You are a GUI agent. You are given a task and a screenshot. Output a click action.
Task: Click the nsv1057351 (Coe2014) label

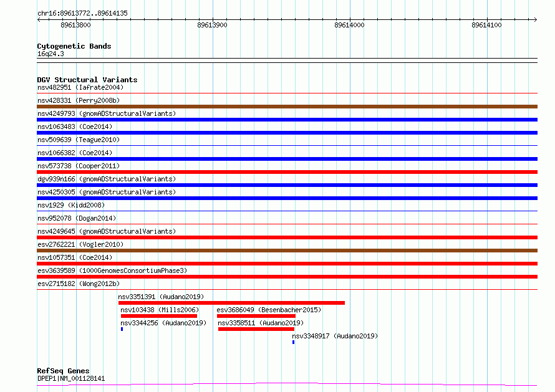click(x=75, y=257)
